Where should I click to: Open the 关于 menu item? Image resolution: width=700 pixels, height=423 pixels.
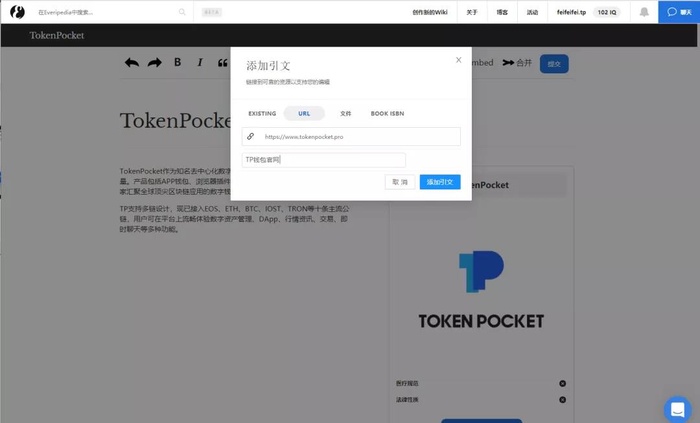pyautogui.click(x=472, y=12)
